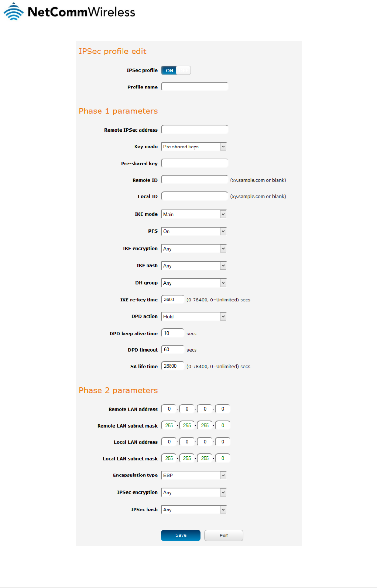Click the Remote IPSec address field
The image size is (377, 588).
click(194, 129)
